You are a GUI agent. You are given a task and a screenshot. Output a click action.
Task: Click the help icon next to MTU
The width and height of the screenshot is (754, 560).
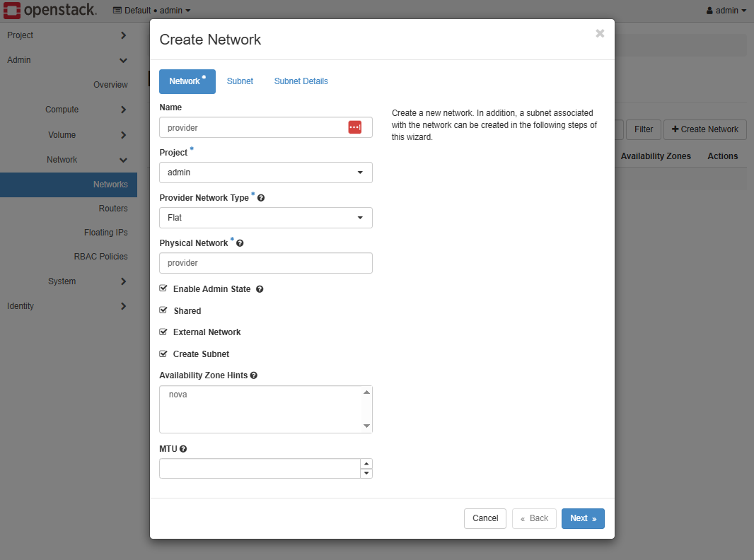click(183, 449)
